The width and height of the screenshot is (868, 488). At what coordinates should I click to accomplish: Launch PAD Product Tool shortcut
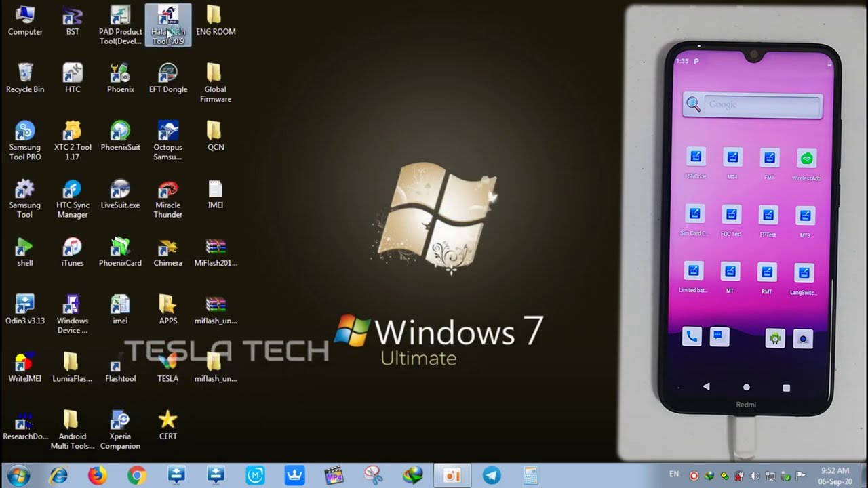click(120, 25)
